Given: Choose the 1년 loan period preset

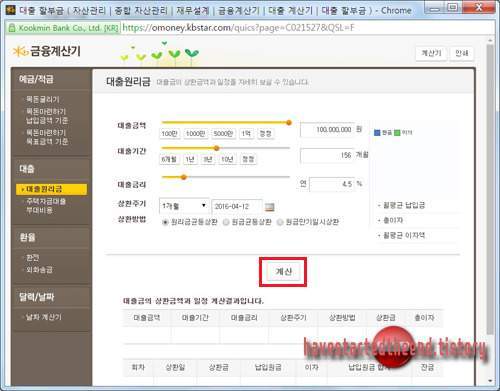Looking at the screenshot, I should coord(190,159).
